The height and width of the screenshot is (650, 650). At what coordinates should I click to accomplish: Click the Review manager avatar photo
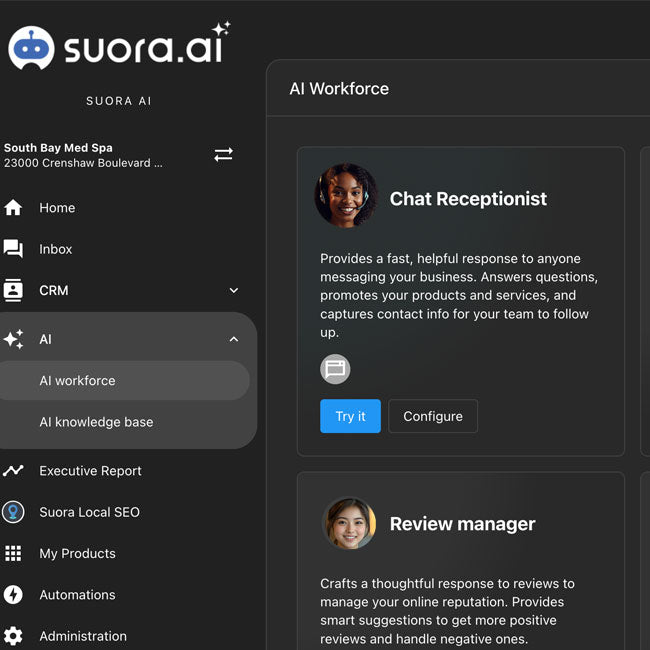(349, 524)
